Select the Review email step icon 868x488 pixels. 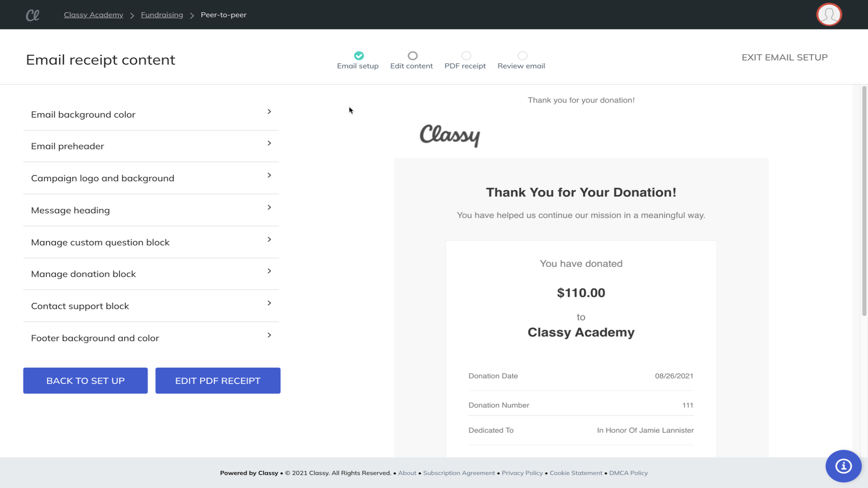[x=522, y=56]
